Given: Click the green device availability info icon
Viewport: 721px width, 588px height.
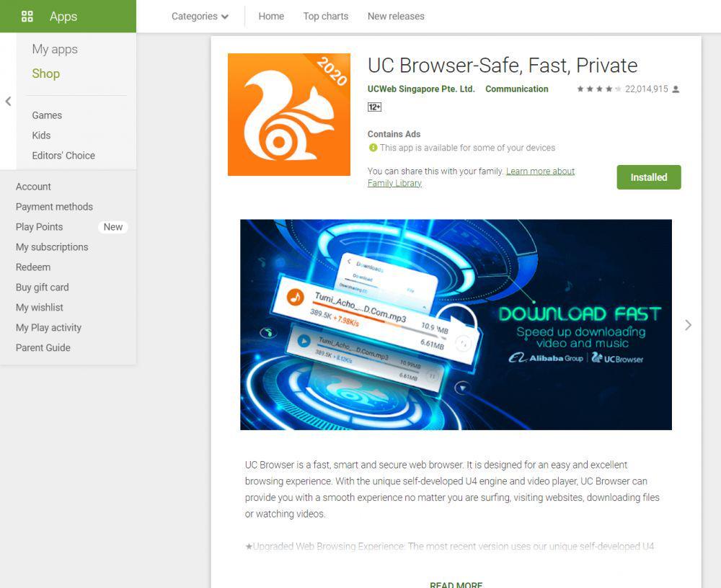Looking at the screenshot, I should tap(373, 148).
